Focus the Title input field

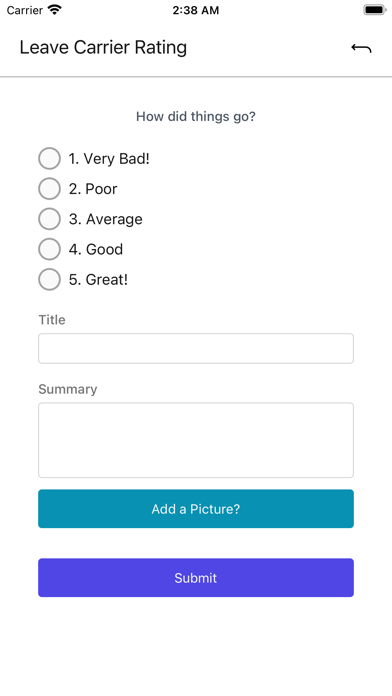tap(196, 348)
